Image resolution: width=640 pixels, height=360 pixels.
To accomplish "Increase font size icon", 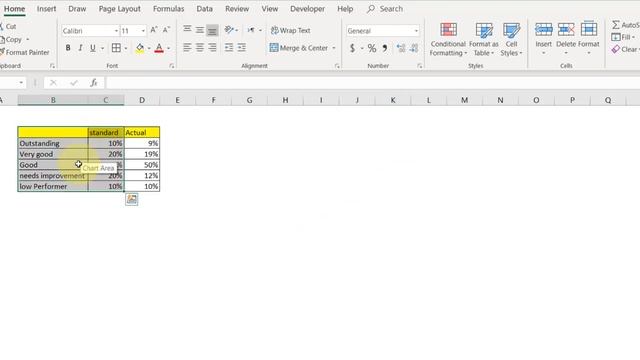I will pyautogui.click(x=153, y=30).
